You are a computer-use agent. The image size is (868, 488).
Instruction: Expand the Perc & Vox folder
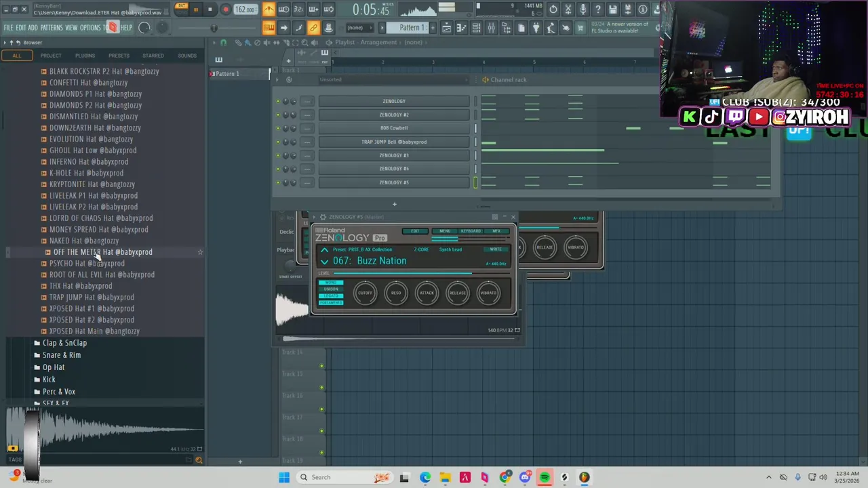pyautogui.click(x=59, y=392)
